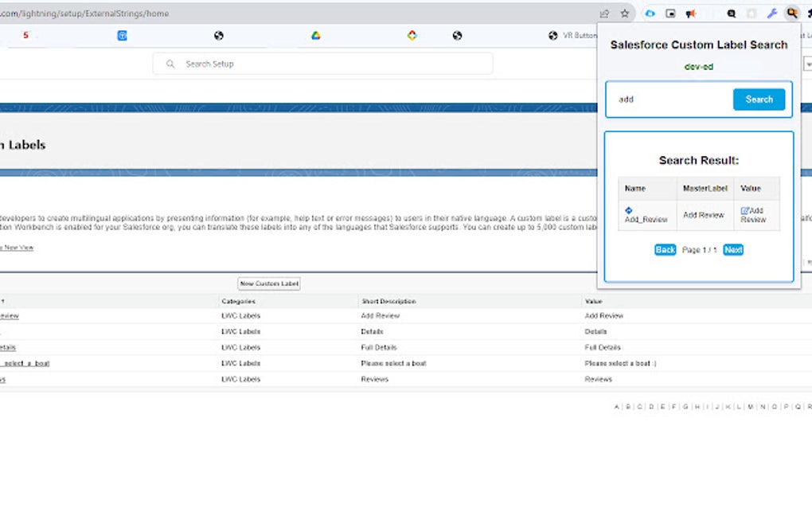Open the multicolored pinwheel bookmark icon

tap(412, 35)
